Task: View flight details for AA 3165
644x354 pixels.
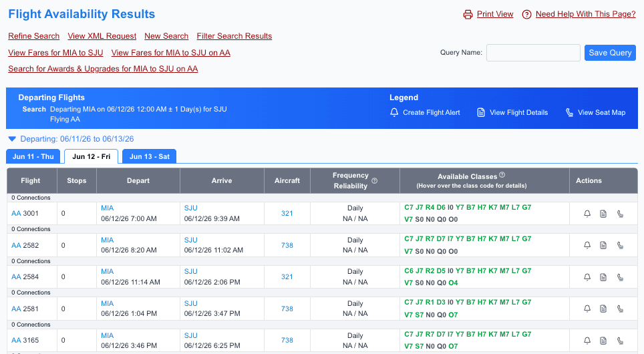Action: 603,341
